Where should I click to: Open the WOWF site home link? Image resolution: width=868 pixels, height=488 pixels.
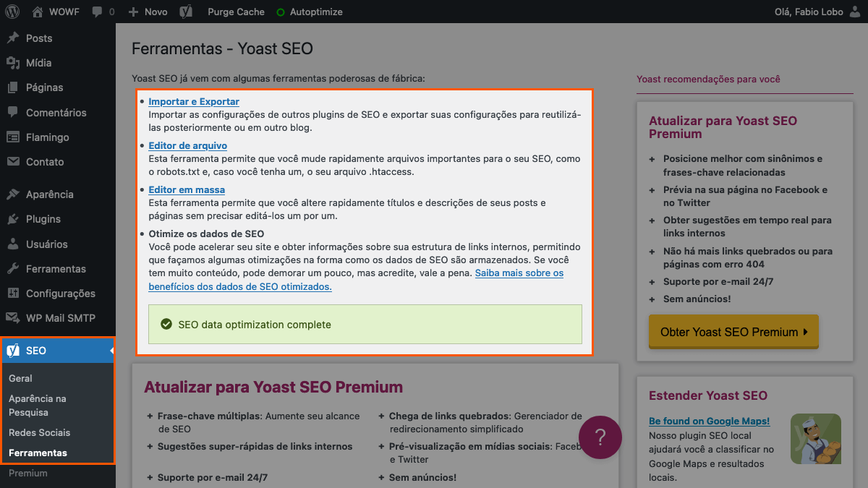click(56, 12)
